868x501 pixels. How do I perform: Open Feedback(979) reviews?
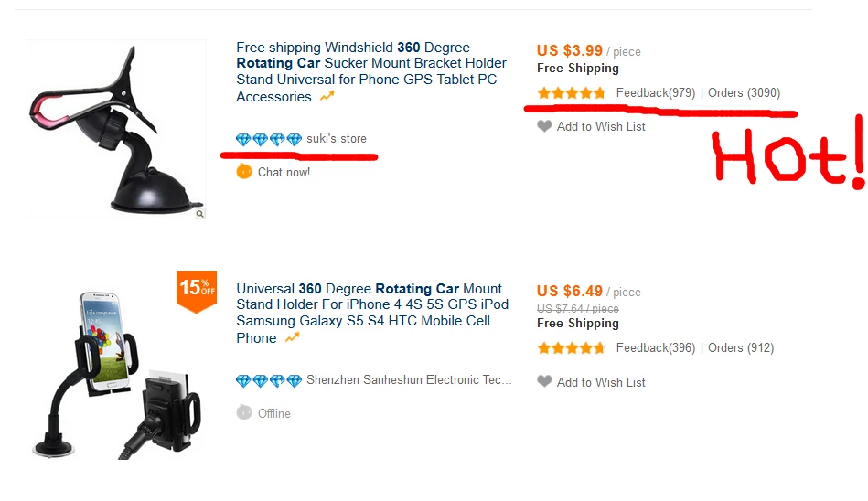(655, 93)
